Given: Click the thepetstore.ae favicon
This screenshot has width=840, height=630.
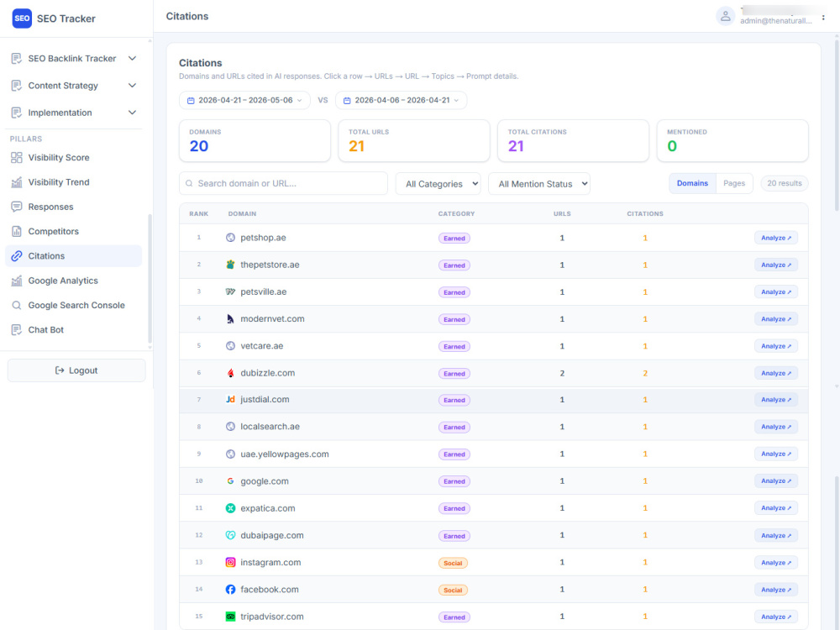Looking at the screenshot, I should point(230,265).
